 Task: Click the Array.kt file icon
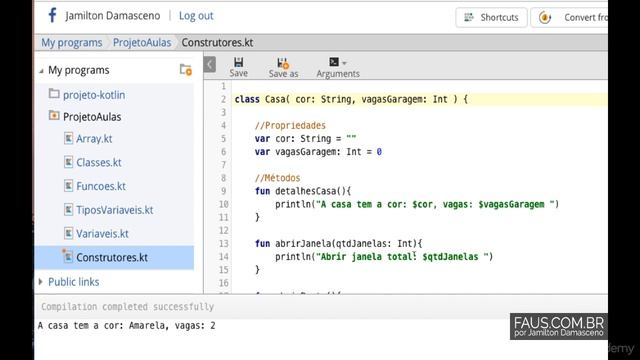[69, 138]
